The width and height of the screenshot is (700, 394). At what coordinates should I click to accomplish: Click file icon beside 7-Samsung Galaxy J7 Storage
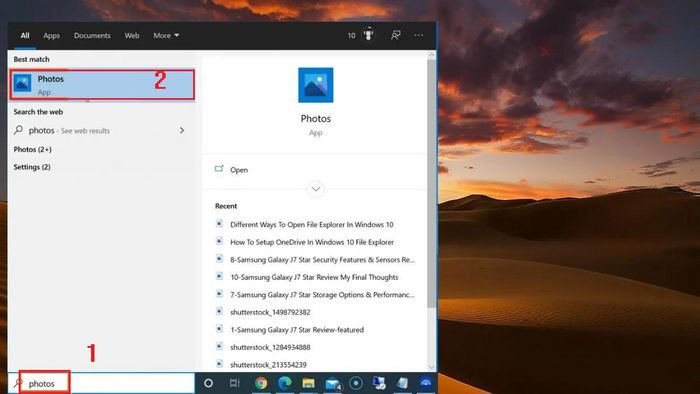coord(219,293)
